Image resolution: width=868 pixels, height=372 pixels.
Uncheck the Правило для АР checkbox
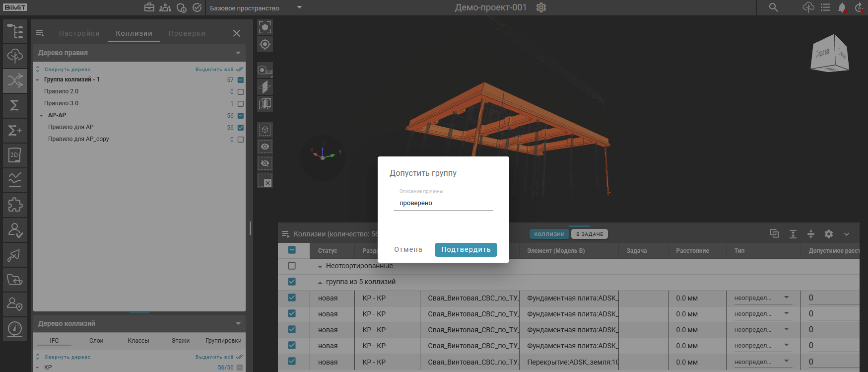tap(241, 128)
